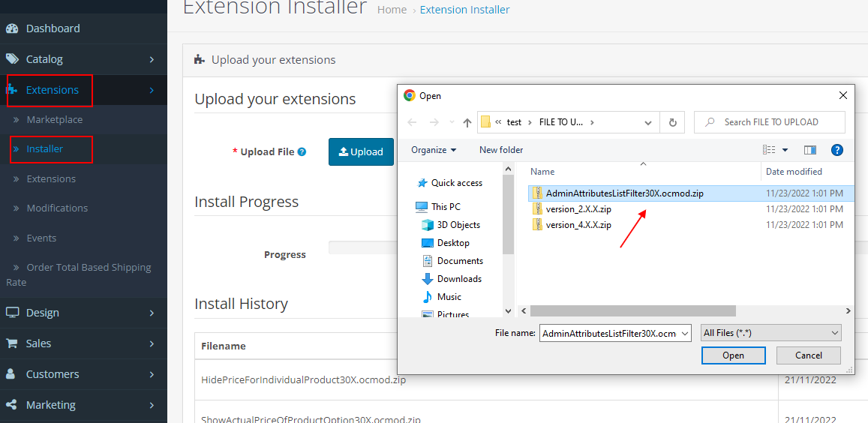Select version_2.X.X.zip file
This screenshot has height=423, width=868.
[x=578, y=209]
